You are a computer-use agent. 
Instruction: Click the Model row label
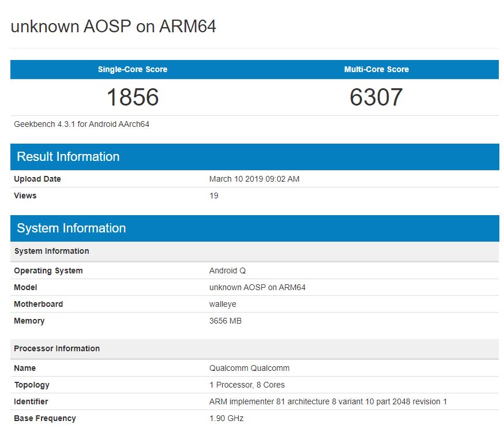(x=25, y=287)
